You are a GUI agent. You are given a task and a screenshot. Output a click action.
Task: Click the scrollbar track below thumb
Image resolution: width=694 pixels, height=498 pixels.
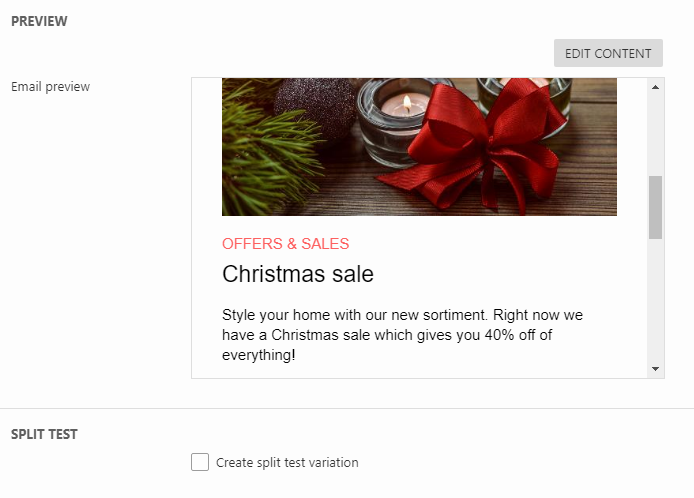click(655, 300)
